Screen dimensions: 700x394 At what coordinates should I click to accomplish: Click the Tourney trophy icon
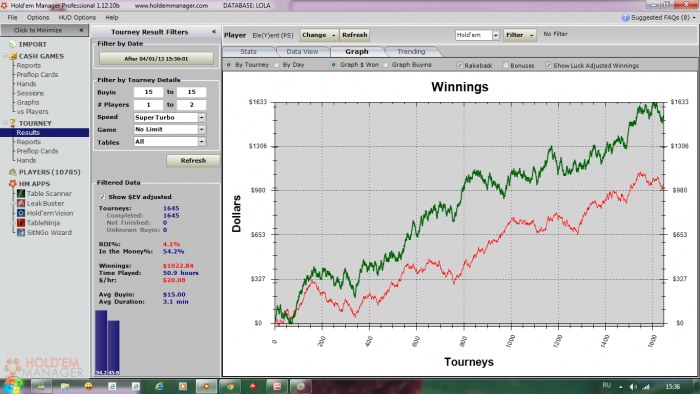[x=12, y=123]
